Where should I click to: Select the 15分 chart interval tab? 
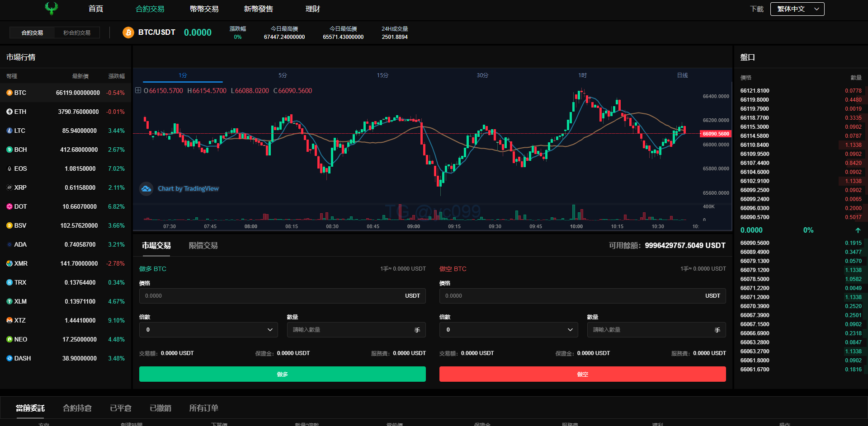tap(382, 75)
